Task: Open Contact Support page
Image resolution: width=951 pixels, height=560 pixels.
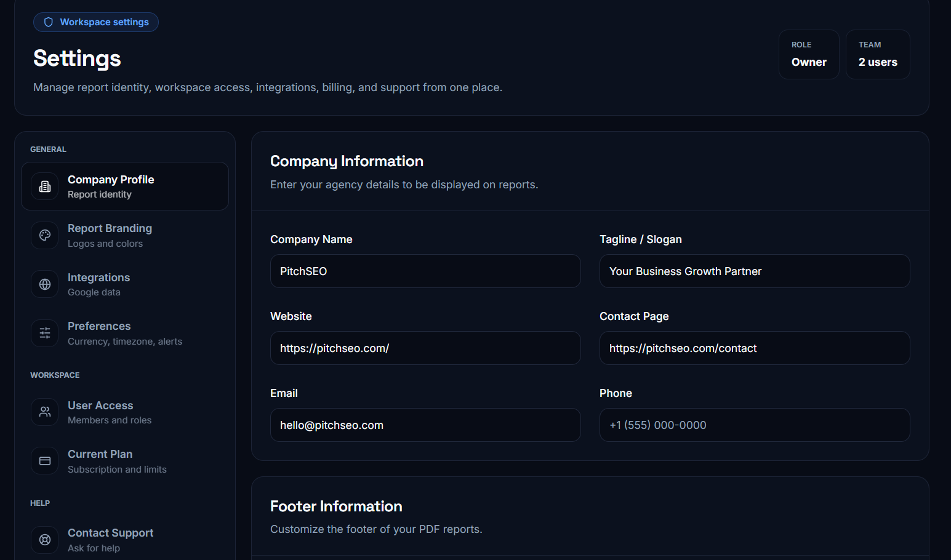Action: pyautogui.click(x=125, y=540)
